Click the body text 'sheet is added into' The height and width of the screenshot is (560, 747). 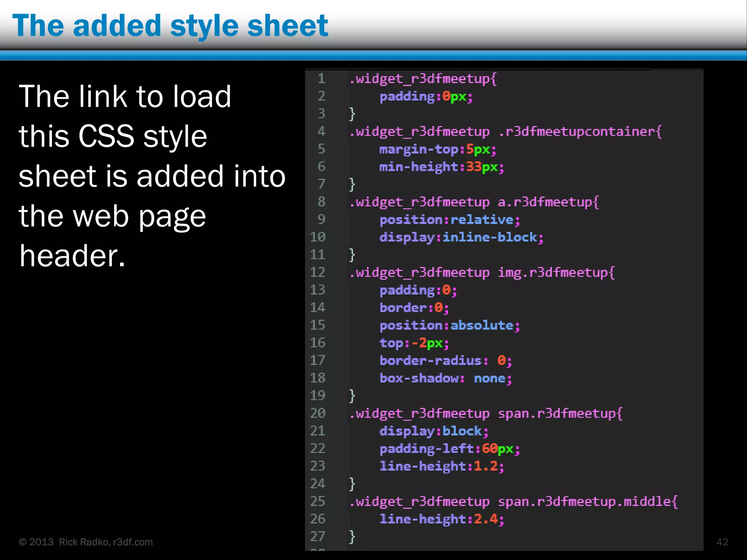click(152, 176)
